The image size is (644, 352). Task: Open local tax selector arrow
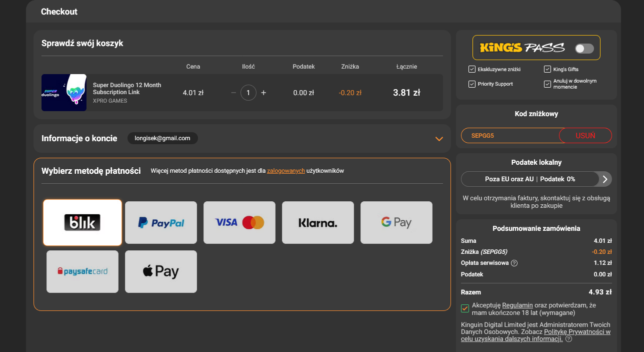tap(605, 179)
